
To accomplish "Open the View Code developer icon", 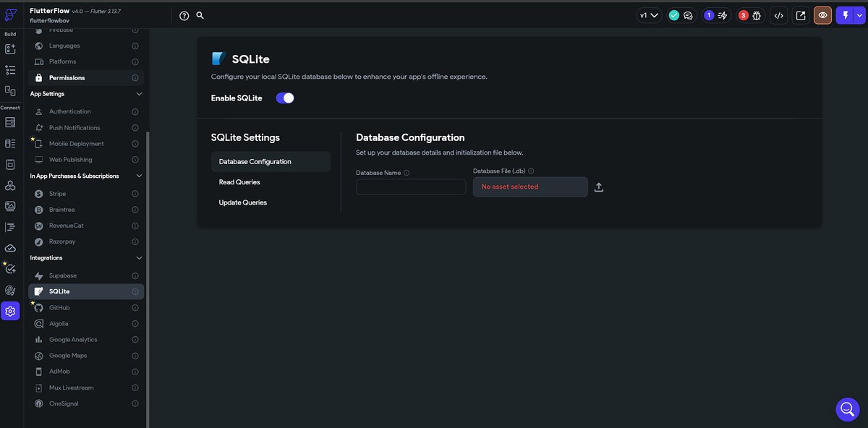I will tap(778, 15).
